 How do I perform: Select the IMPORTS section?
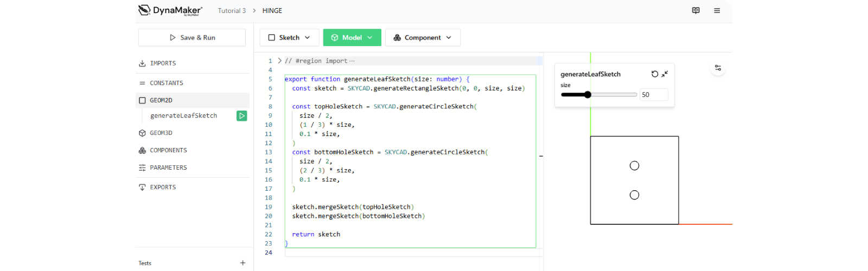163,63
